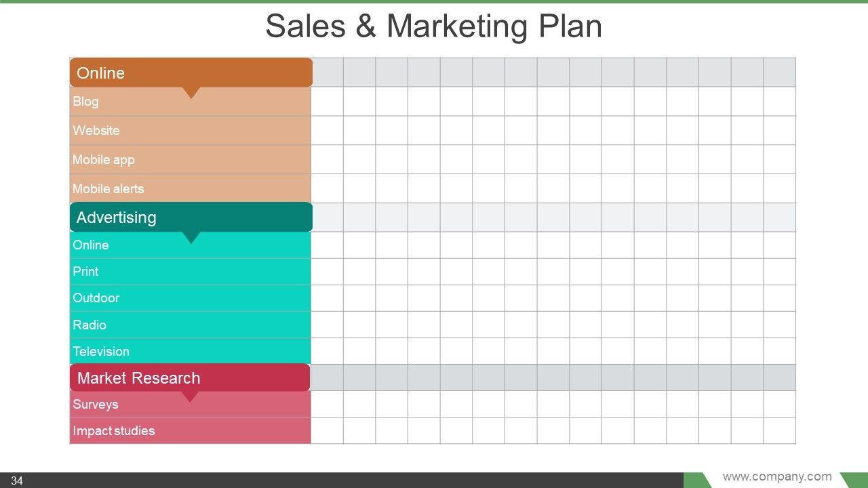Click the arrow pointer below the orange Online header
Viewport: 868px width, 488px height.
[191, 93]
